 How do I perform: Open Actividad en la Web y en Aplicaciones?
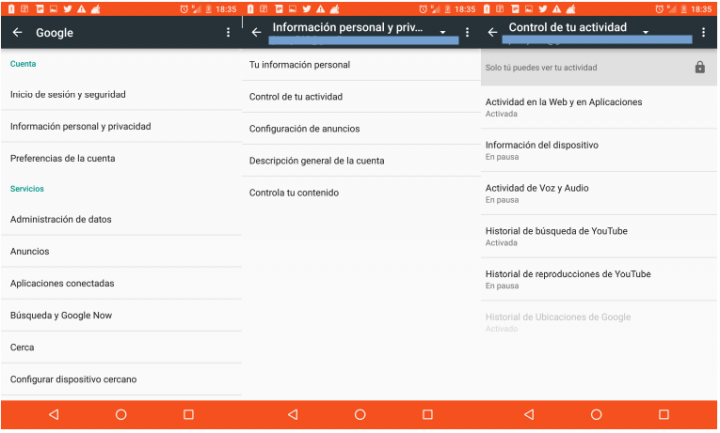599,107
